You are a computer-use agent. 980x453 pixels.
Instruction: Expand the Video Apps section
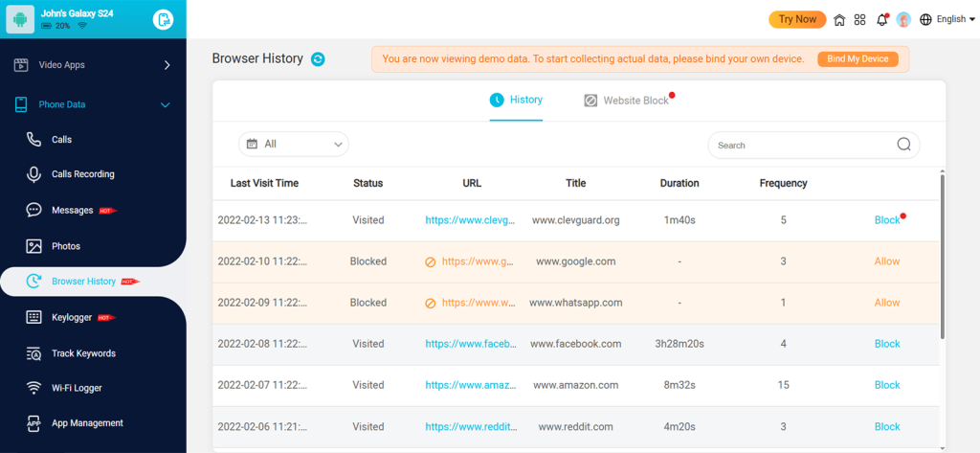[x=167, y=65]
